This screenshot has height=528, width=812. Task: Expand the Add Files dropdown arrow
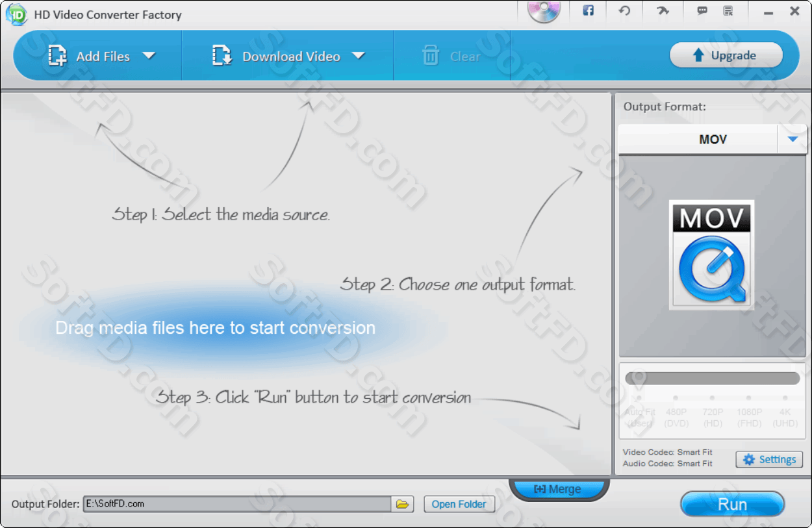point(149,56)
